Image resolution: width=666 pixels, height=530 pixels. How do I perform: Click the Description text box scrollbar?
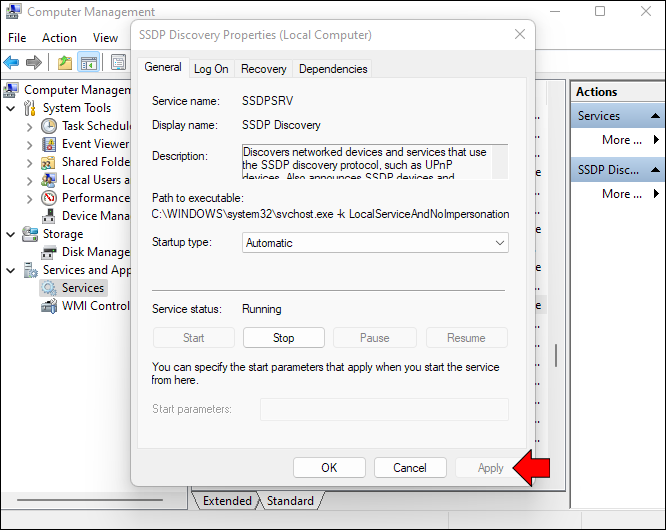(x=500, y=162)
